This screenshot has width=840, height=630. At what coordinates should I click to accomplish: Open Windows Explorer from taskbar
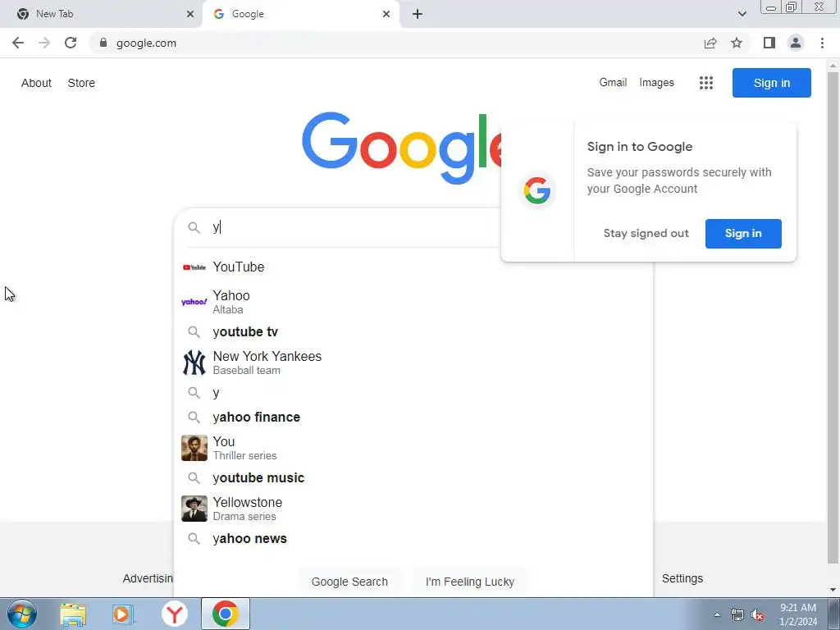click(x=73, y=614)
